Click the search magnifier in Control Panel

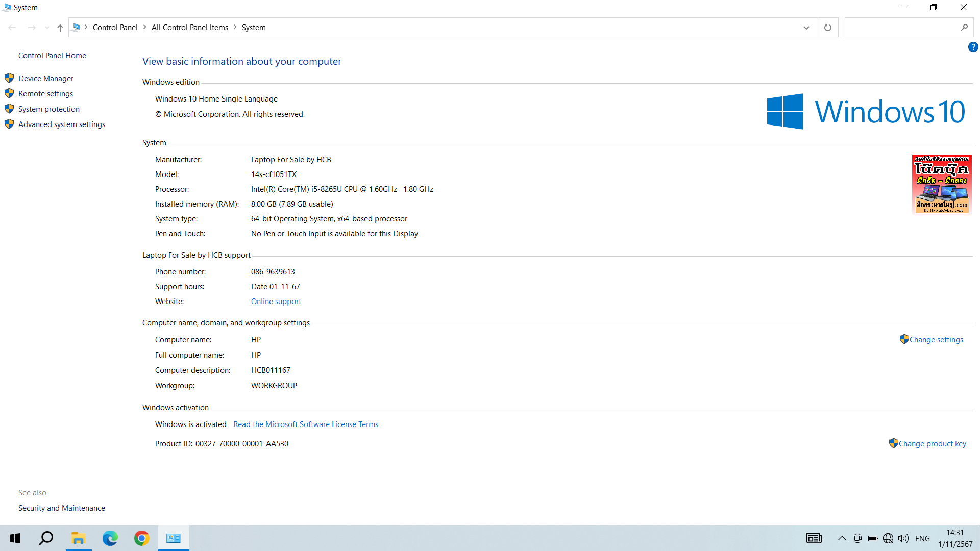pos(964,28)
